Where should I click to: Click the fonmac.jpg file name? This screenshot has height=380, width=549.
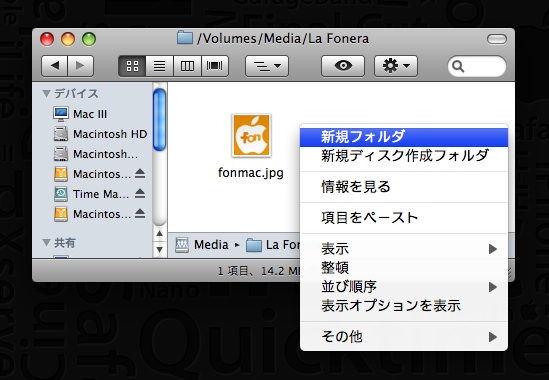click(251, 172)
